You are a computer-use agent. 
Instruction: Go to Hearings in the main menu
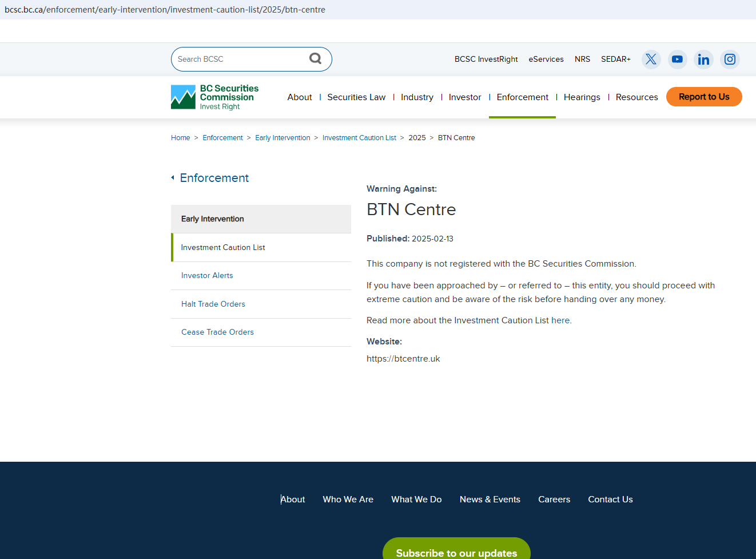(582, 97)
